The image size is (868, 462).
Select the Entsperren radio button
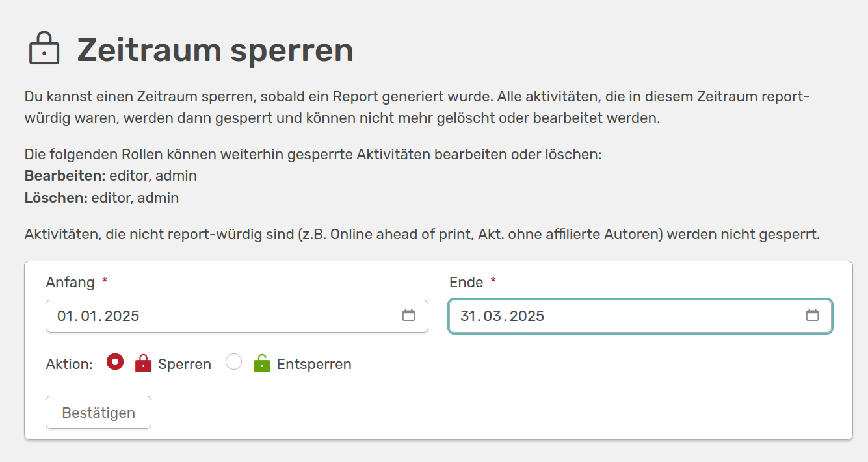point(233,362)
